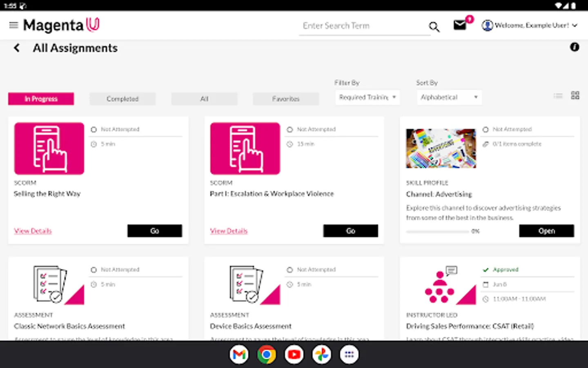Image resolution: width=588 pixels, height=368 pixels.
Task: Click Classic Network Basics Assessment icon
Action: [x=49, y=285]
